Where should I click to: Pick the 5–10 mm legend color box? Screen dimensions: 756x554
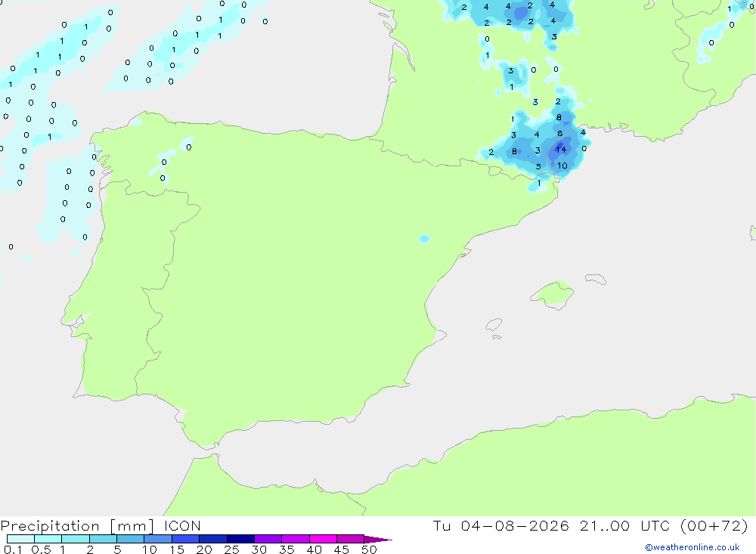pos(131,539)
